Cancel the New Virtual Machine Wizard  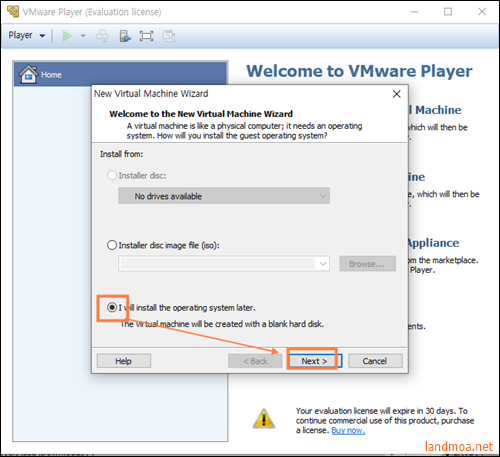[x=375, y=361]
